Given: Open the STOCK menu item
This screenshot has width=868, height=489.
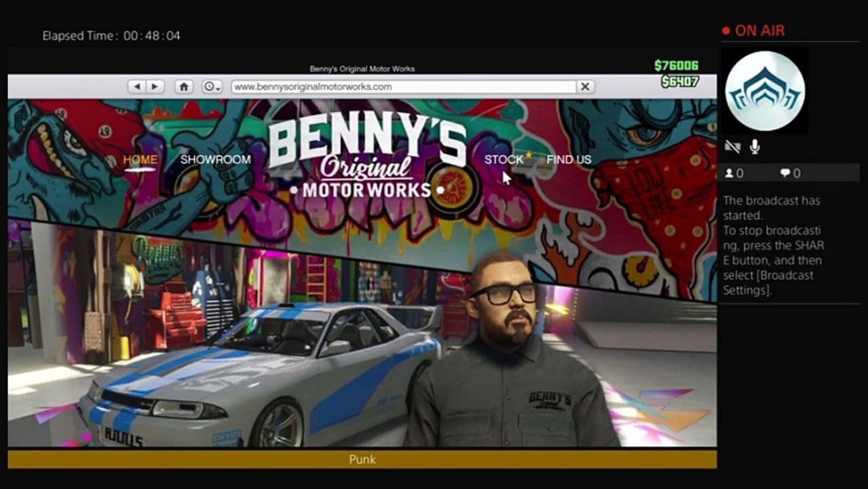Looking at the screenshot, I should pos(504,160).
